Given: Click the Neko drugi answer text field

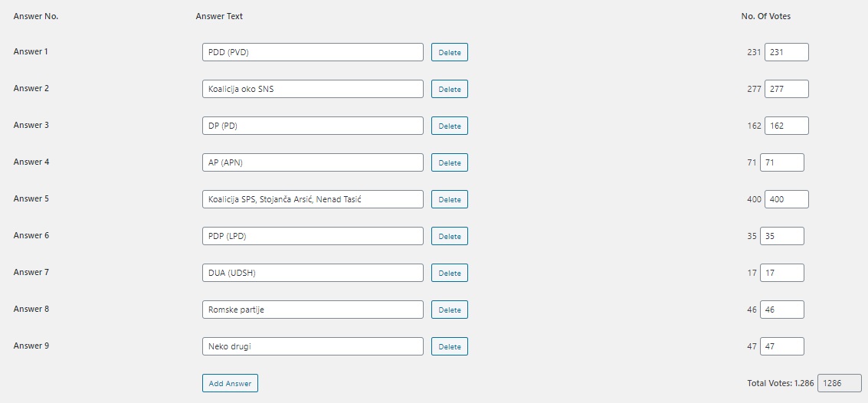Looking at the screenshot, I should tap(313, 346).
